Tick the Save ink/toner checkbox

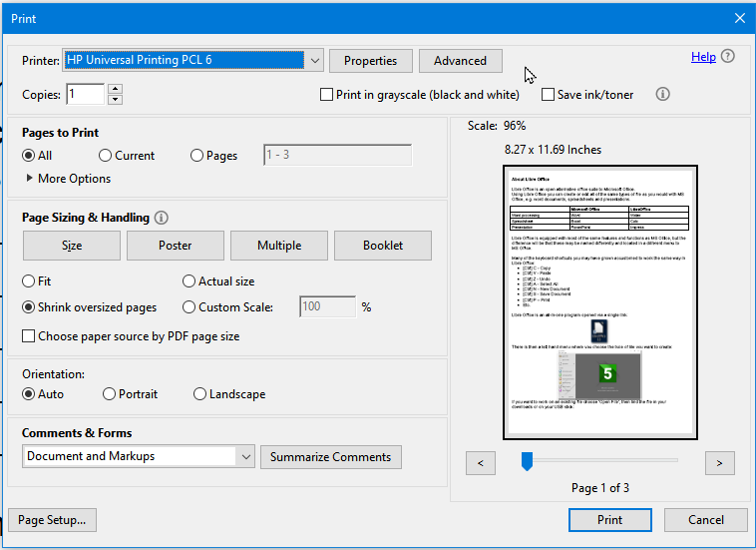(x=548, y=95)
